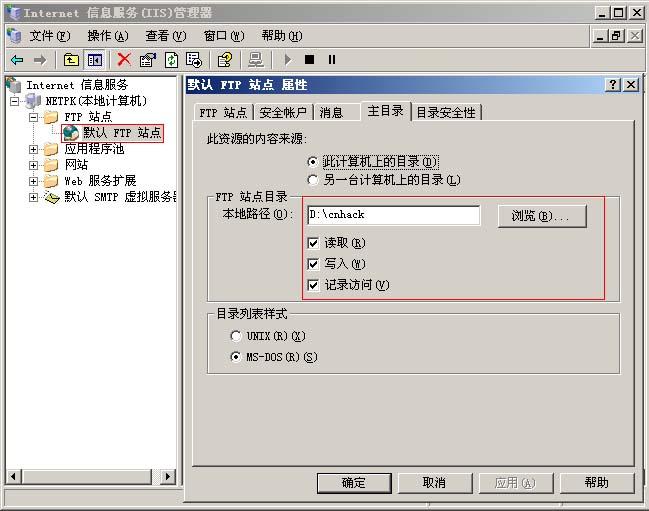Click the 网站 folder icon
The height and width of the screenshot is (511, 649).
click(51, 165)
